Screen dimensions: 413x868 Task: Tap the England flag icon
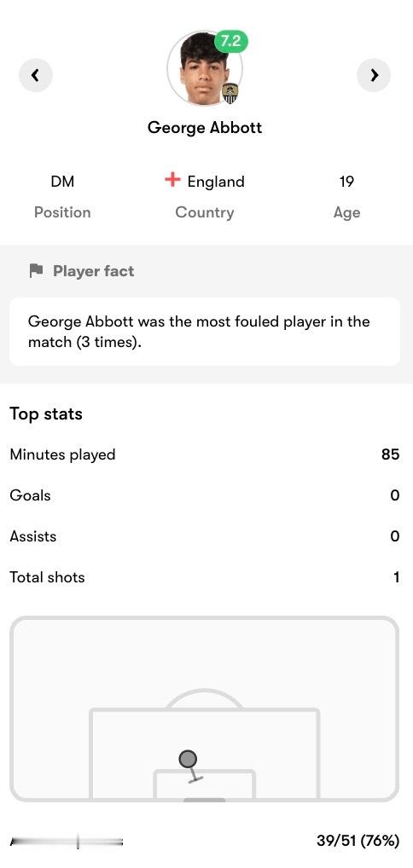click(173, 181)
